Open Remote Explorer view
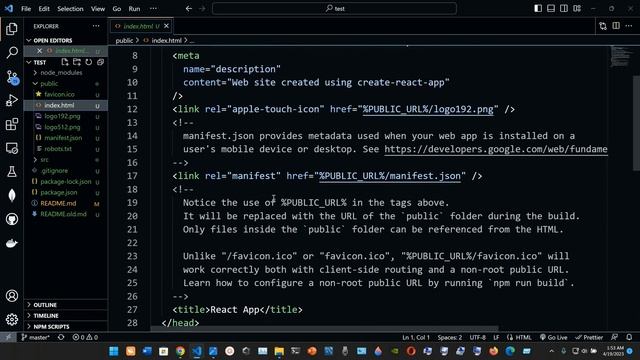 click(x=12, y=148)
